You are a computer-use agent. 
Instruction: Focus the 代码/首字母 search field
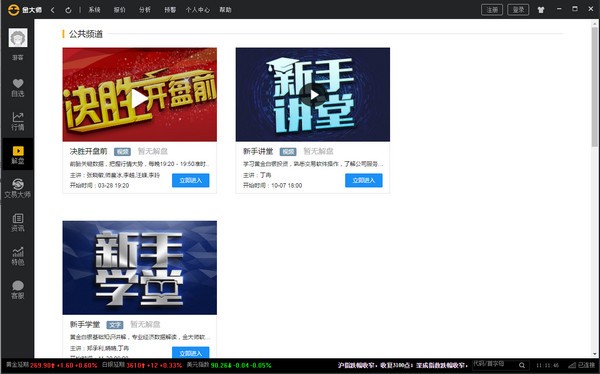click(x=495, y=364)
